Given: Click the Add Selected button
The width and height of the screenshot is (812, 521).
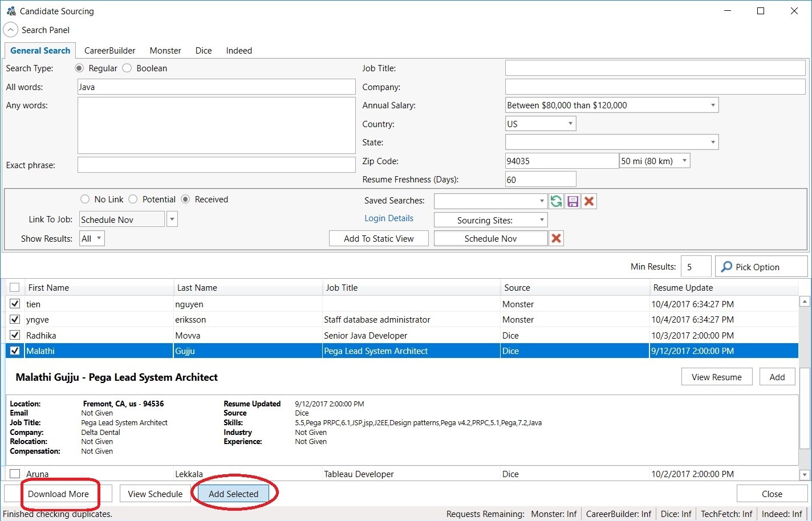Looking at the screenshot, I should point(233,494).
